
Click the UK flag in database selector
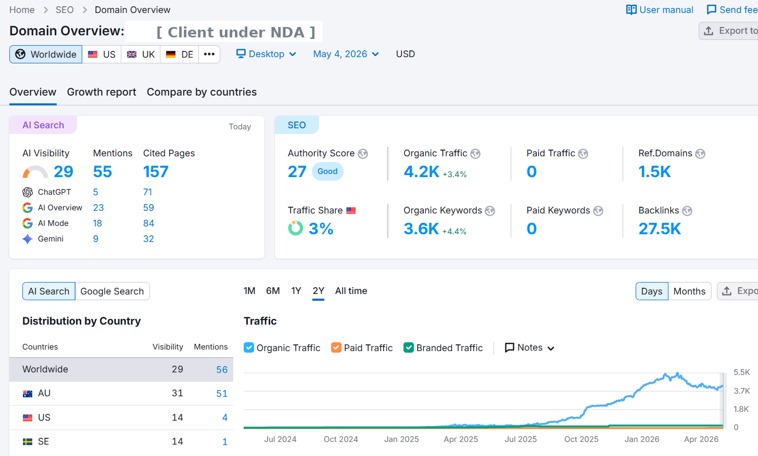131,55
